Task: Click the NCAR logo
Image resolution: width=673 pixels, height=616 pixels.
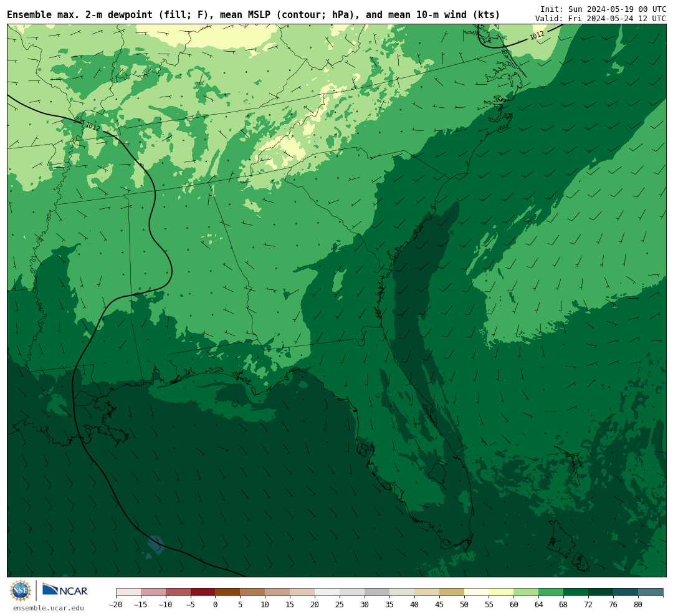Action: (x=65, y=590)
